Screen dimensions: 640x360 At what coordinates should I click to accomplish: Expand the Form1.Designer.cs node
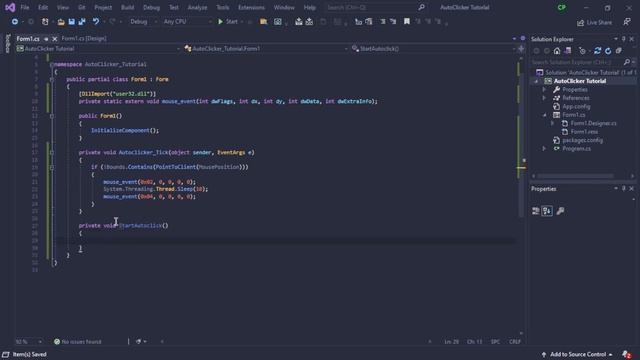(x=553, y=123)
